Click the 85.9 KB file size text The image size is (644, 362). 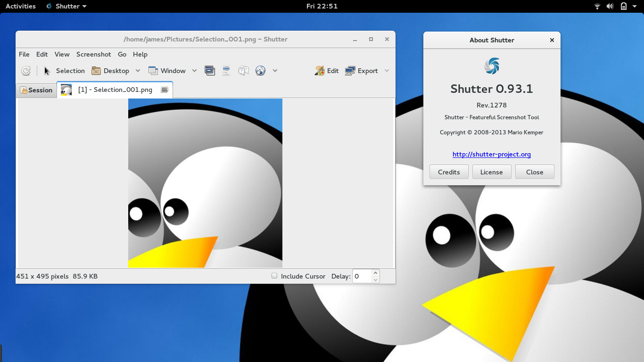click(85, 276)
